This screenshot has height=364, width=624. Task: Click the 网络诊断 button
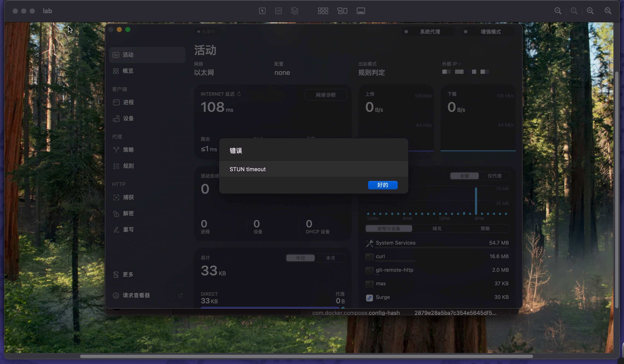click(326, 95)
